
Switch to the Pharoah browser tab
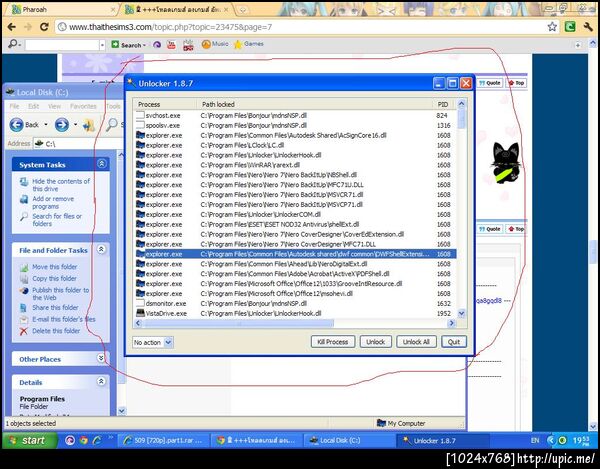(63, 10)
